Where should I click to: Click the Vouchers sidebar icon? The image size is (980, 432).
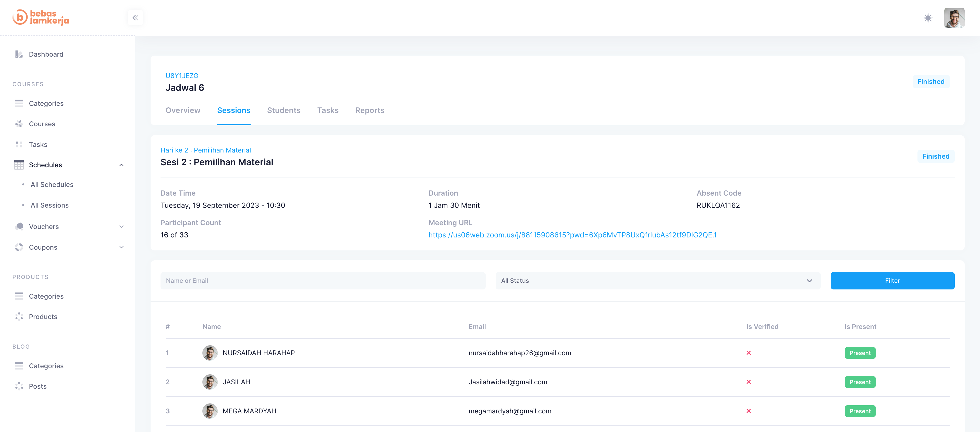(19, 227)
